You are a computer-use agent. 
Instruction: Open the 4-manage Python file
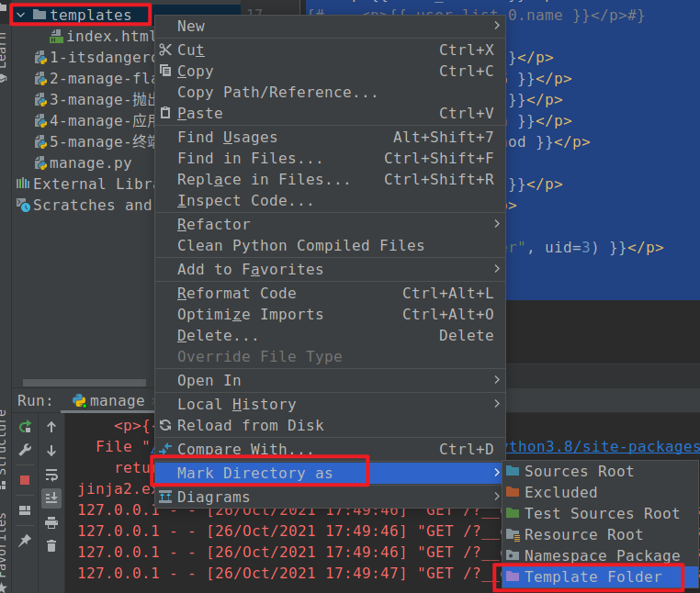click(95, 121)
